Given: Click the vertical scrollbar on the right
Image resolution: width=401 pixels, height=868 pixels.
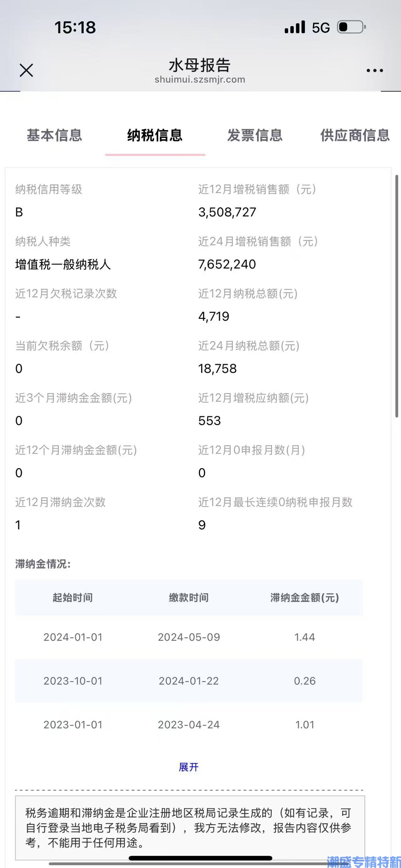Looking at the screenshot, I should [x=397, y=296].
